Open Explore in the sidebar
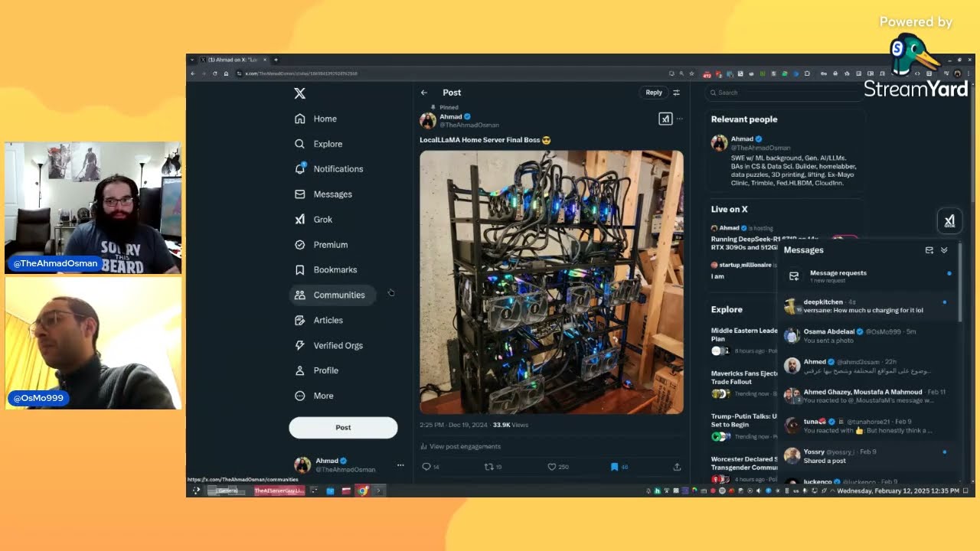The image size is (980, 551). pos(318,144)
